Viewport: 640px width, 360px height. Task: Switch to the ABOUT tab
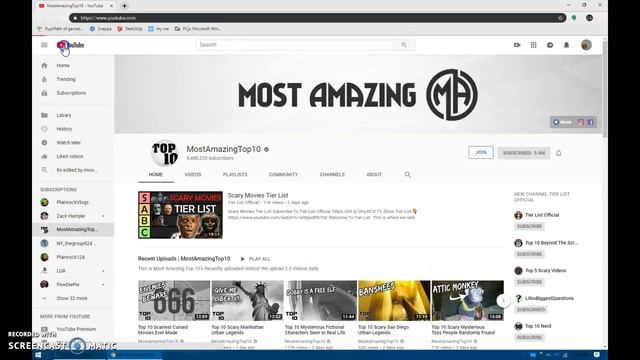[374, 174]
